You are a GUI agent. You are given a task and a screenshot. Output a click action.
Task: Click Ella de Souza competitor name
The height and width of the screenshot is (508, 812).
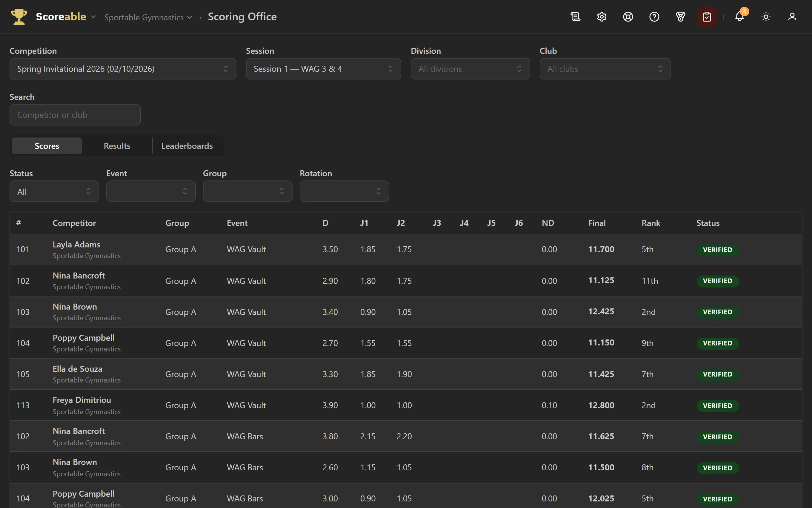77,368
